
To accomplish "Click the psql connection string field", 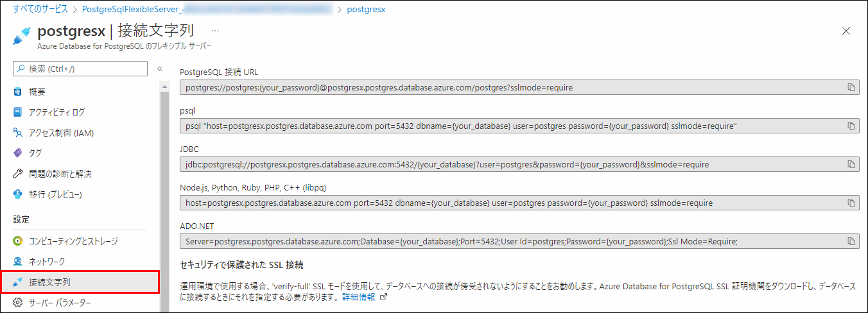I will click(x=519, y=126).
